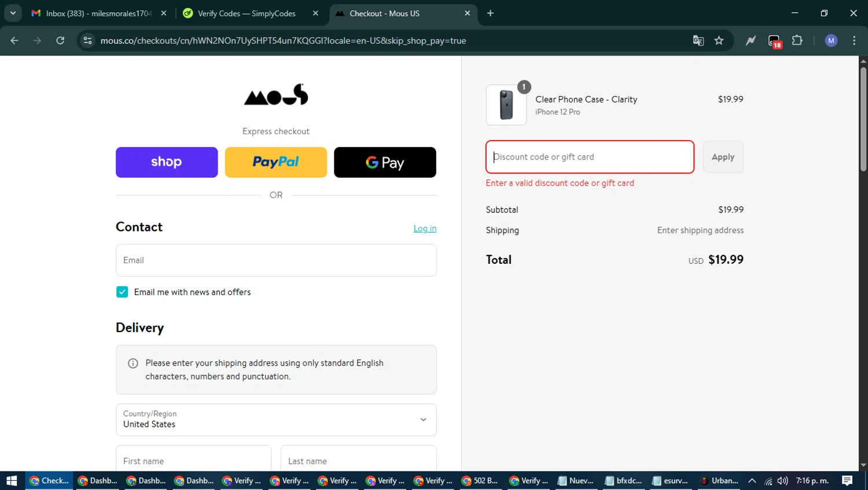
Task: Open the Windows Start menu
Action: [x=12, y=481]
